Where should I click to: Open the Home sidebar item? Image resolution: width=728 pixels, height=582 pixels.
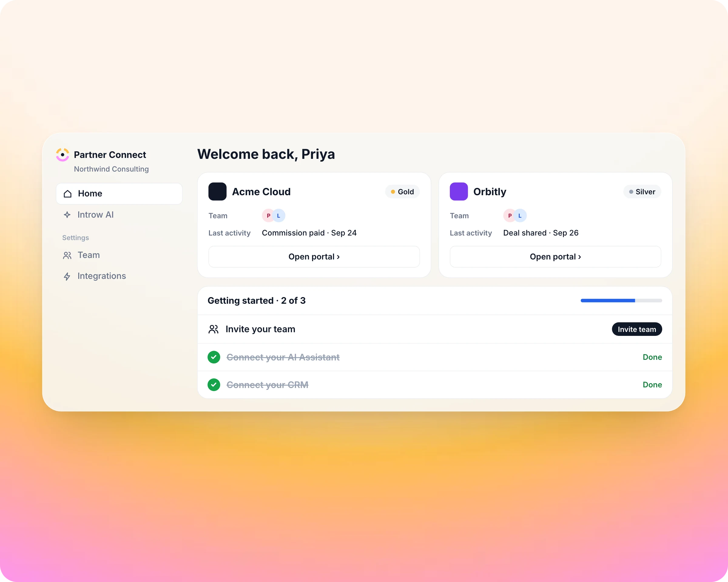point(119,193)
